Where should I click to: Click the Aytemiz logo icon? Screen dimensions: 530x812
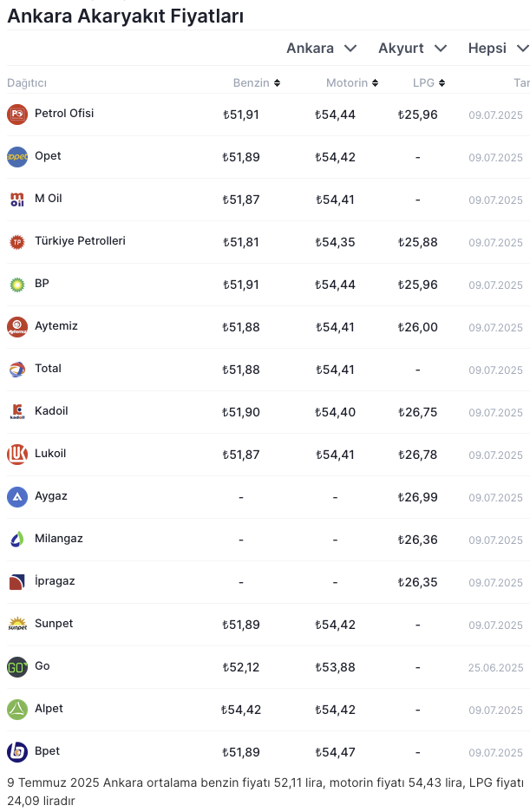pos(17,327)
